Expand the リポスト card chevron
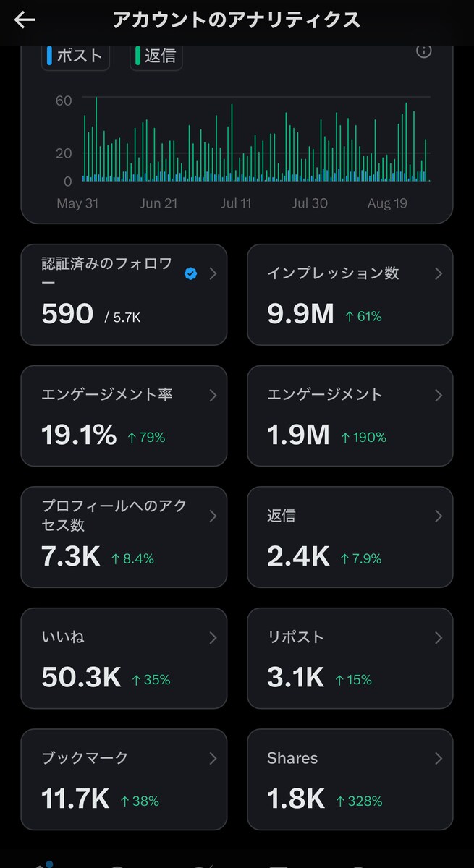 click(439, 637)
